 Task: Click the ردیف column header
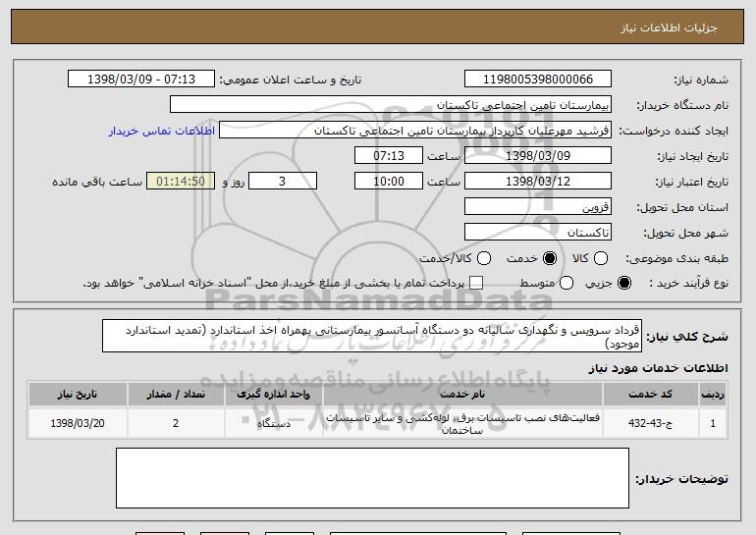pyautogui.click(x=713, y=395)
